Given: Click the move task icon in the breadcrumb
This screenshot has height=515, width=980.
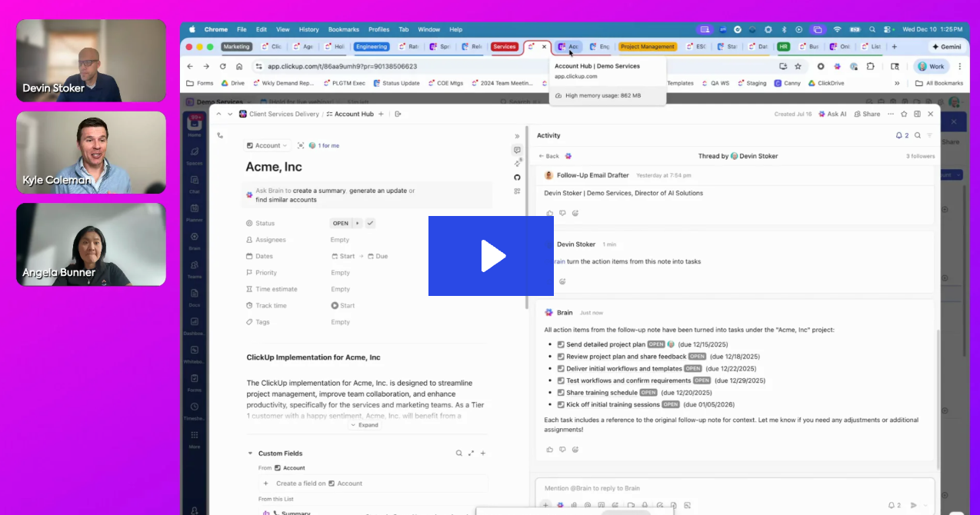Looking at the screenshot, I should [x=398, y=114].
